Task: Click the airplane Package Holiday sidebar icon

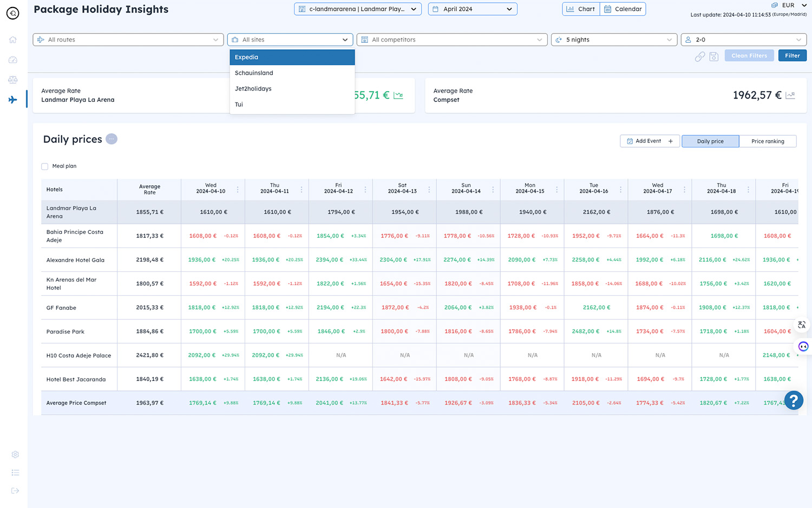Action: 13,100
